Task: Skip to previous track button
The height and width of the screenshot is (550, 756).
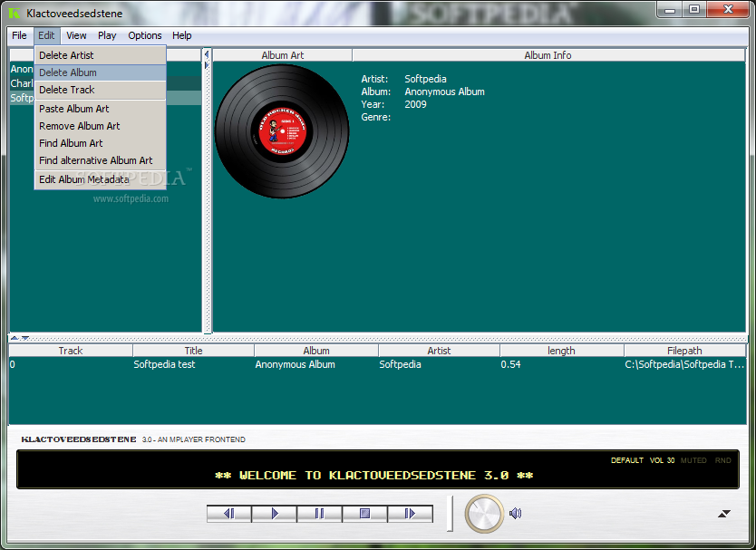Action: tap(229, 514)
